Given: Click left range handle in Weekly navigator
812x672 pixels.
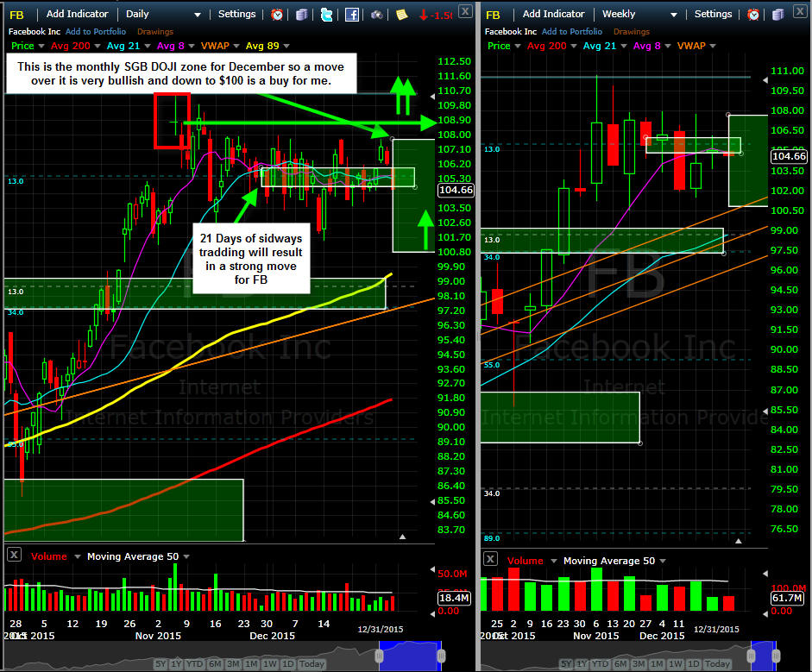Looking at the screenshot, I should (752, 656).
